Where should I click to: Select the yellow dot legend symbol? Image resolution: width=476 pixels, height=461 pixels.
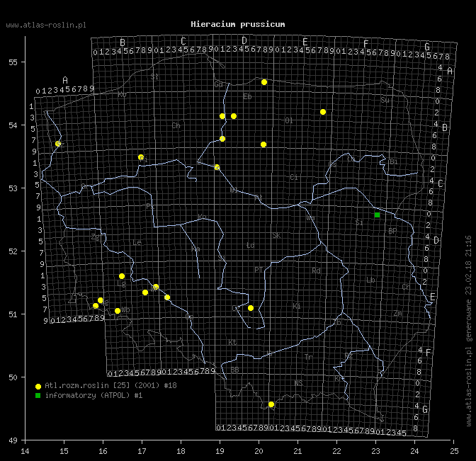(38, 387)
